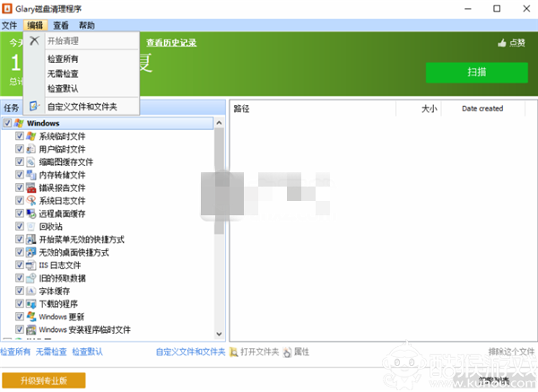The width and height of the screenshot is (538, 392).
Task: Click the 下载的程序 icon
Action: (30, 304)
